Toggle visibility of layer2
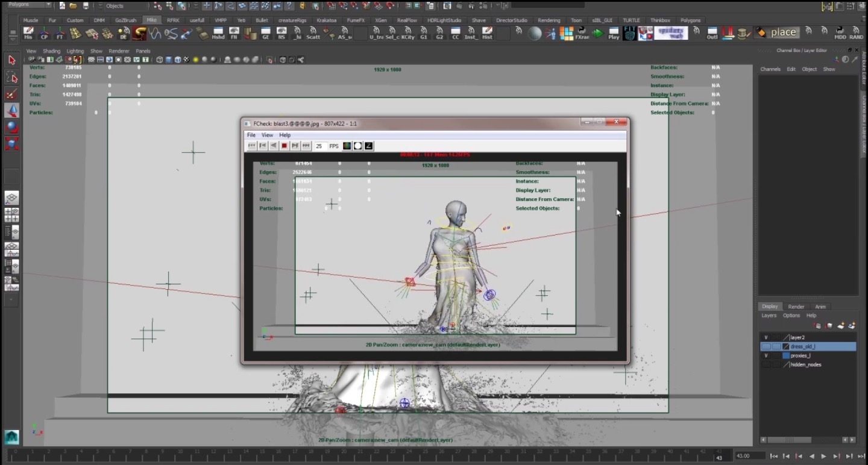The height and width of the screenshot is (465, 868). (766, 337)
